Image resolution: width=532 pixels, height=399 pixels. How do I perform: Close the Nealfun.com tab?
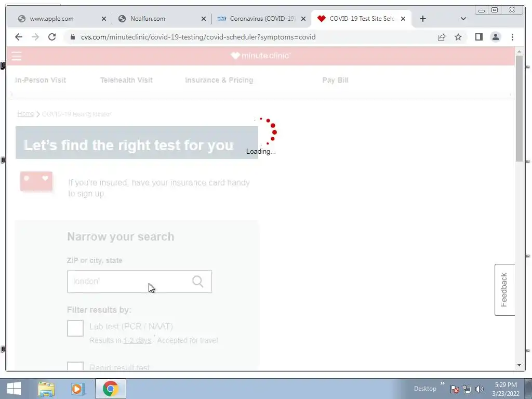click(x=204, y=19)
